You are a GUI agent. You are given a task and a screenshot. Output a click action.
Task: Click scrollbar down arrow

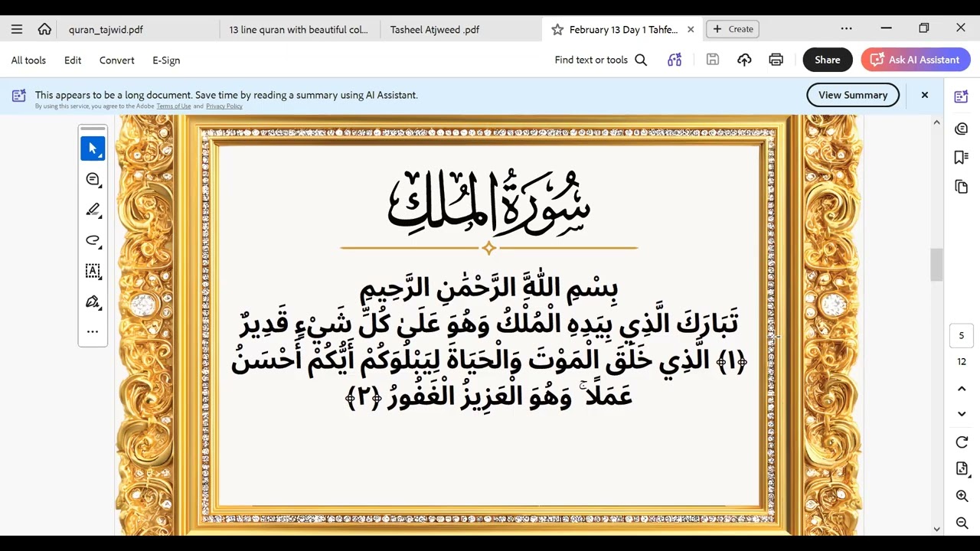936,529
